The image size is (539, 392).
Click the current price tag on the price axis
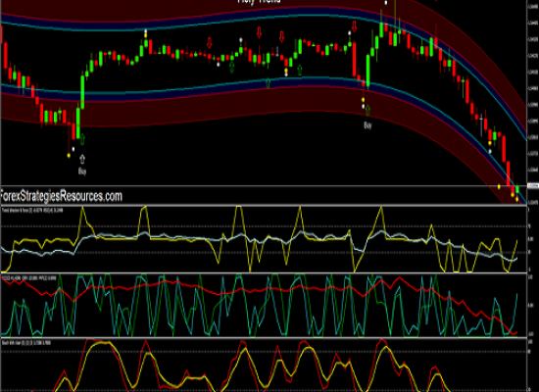533,186
